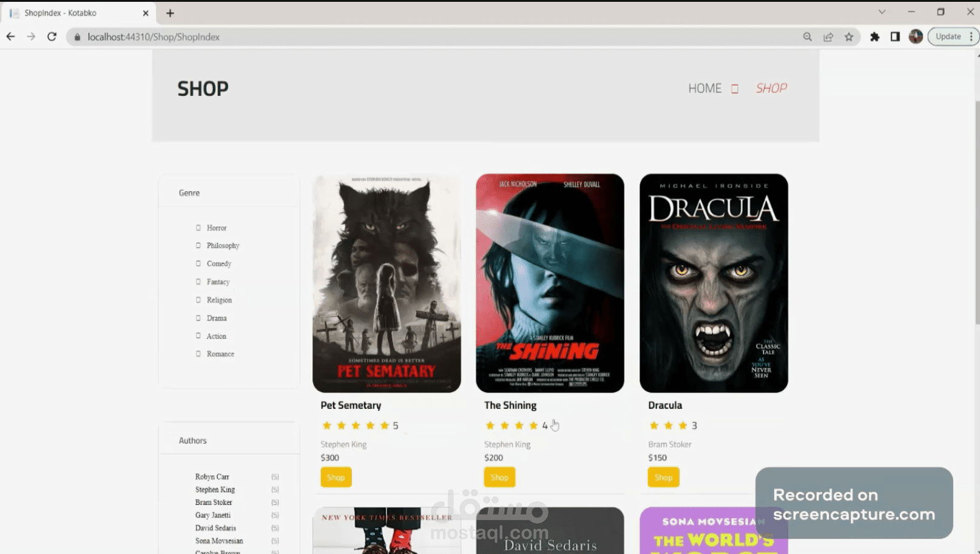The image size is (980, 554).
Task: Click the browser forward arrow
Action: [31, 36]
